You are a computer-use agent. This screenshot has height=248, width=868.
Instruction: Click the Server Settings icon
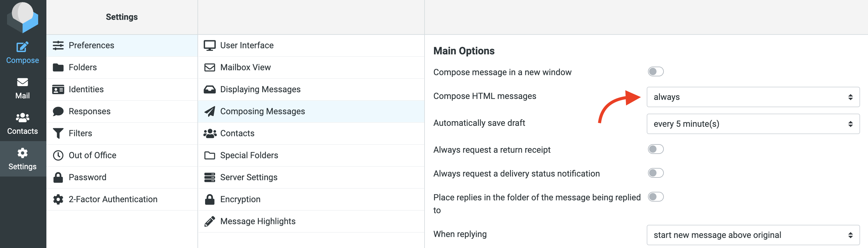[x=210, y=177]
